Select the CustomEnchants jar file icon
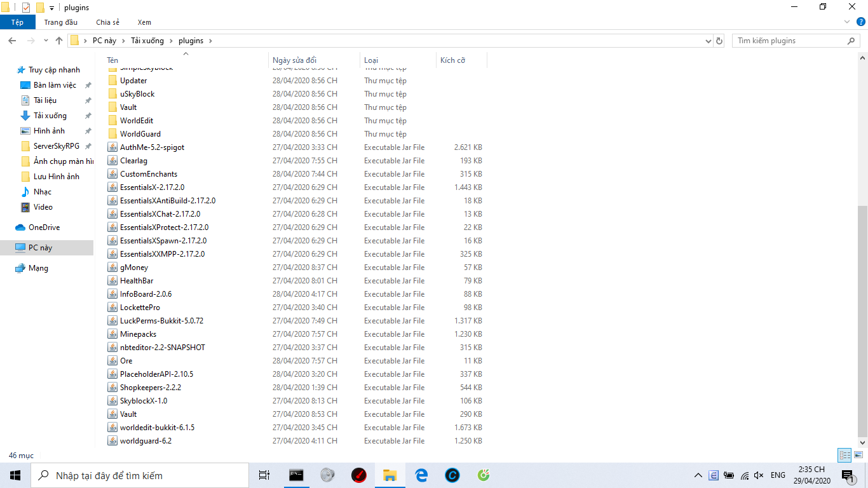Screen dimensions: 868x488 [x=112, y=174]
